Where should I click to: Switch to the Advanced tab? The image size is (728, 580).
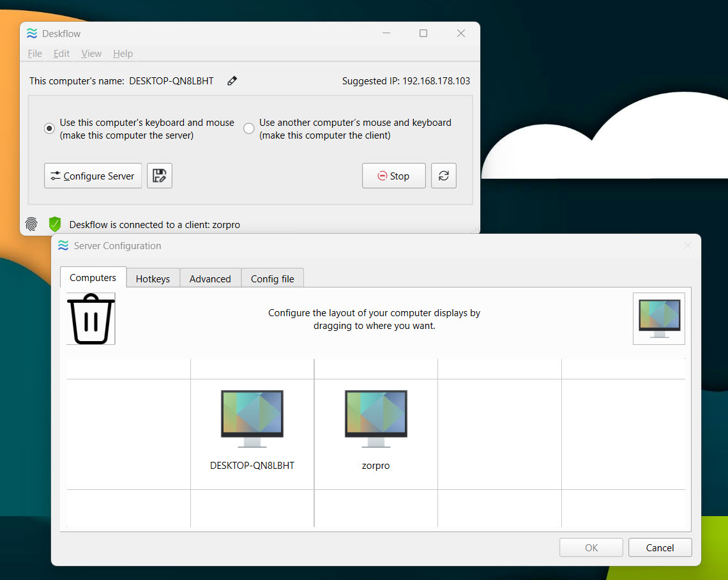[210, 279]
